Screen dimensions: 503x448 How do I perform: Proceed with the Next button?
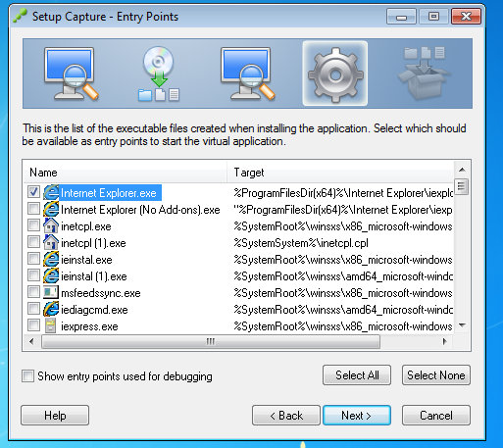pos(357,416)
